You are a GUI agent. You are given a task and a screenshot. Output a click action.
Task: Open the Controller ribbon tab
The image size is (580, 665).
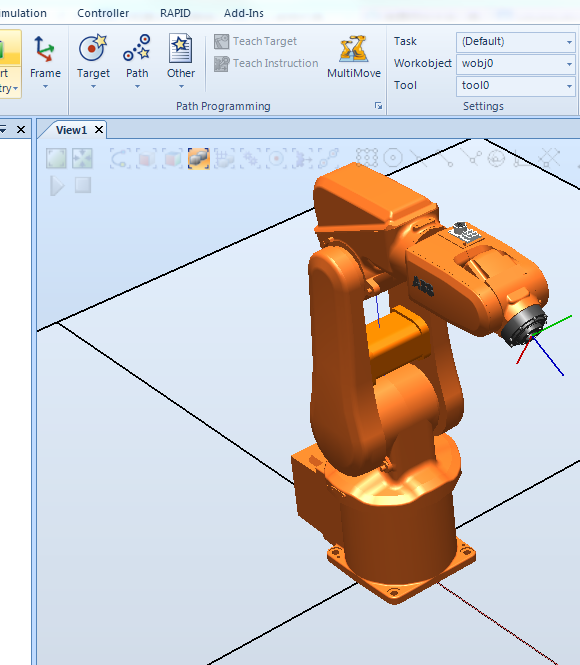pos(103,13)
